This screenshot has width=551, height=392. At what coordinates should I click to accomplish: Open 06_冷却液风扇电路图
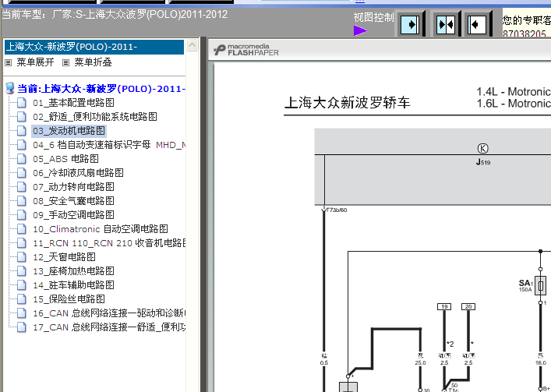78,173
